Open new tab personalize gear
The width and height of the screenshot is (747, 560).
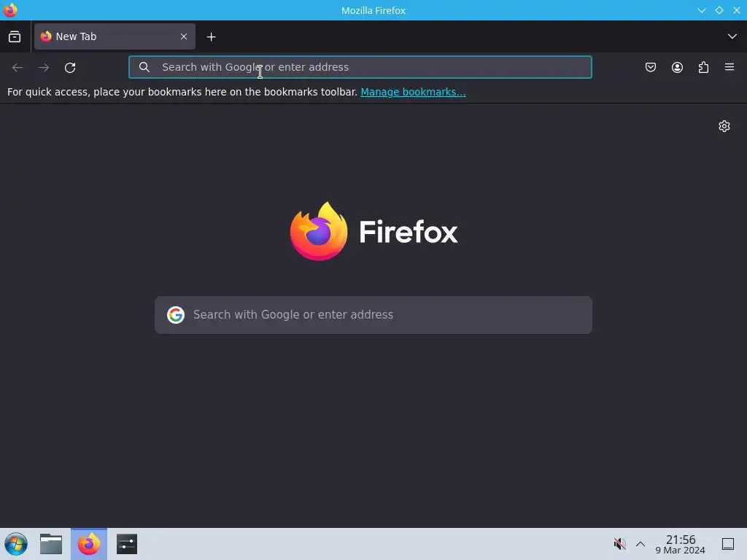coord(724,126)
